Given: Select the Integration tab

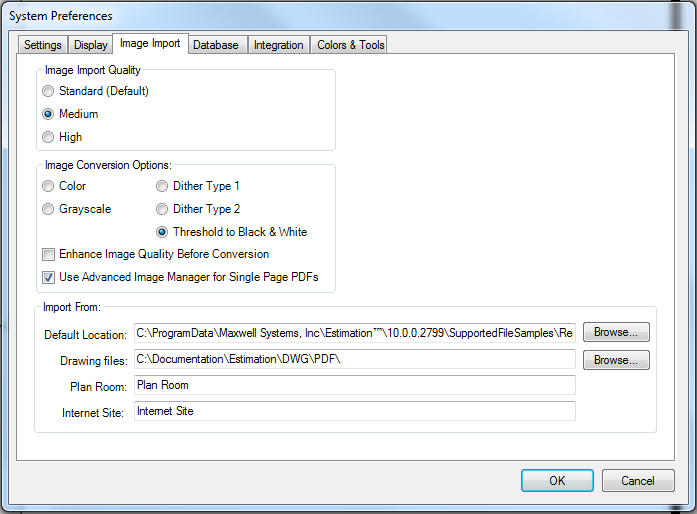Looking at the screenshot, I should tap(278, 45).
